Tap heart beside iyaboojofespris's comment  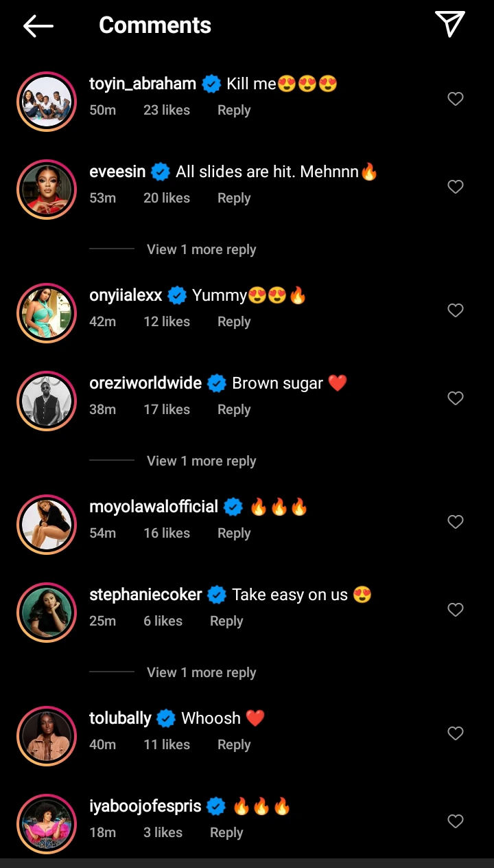click(x=456, y=821)
